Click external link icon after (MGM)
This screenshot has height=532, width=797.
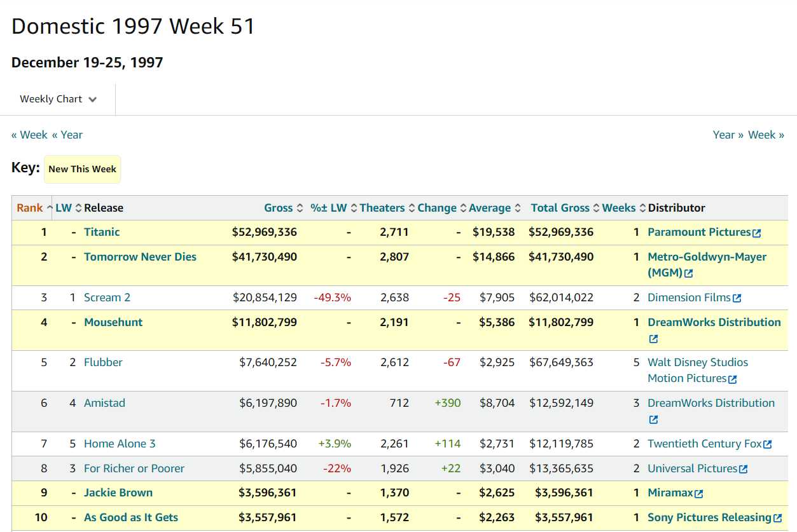pyautogui.click(x=689, y=274)
